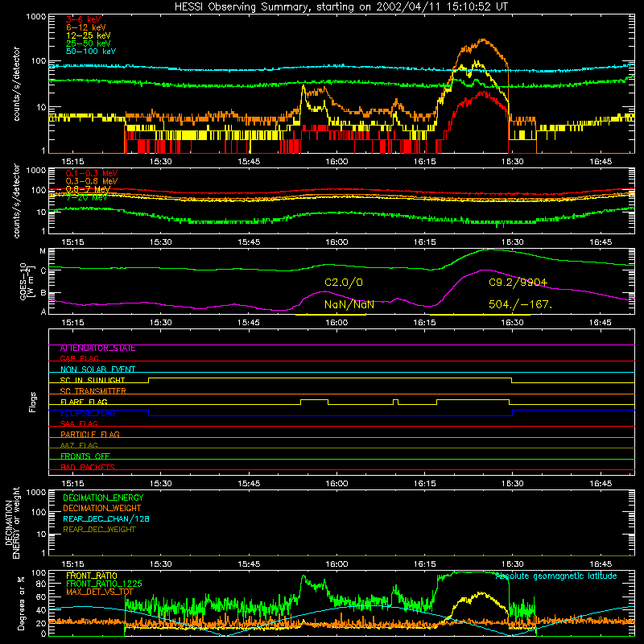Select the yellow 12-25 keV legend label
The width and height of the screenshot is (644, 644).
pyautogui.click(x=89, y=35)
